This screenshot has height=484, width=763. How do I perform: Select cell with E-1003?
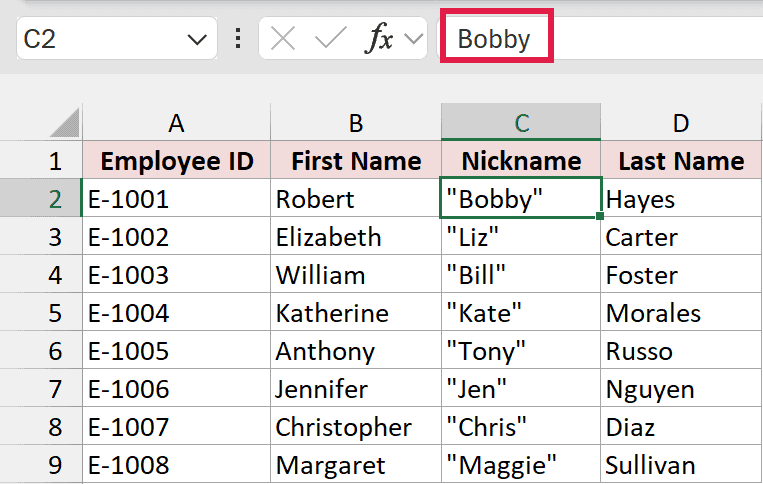[x=177, y=274]
